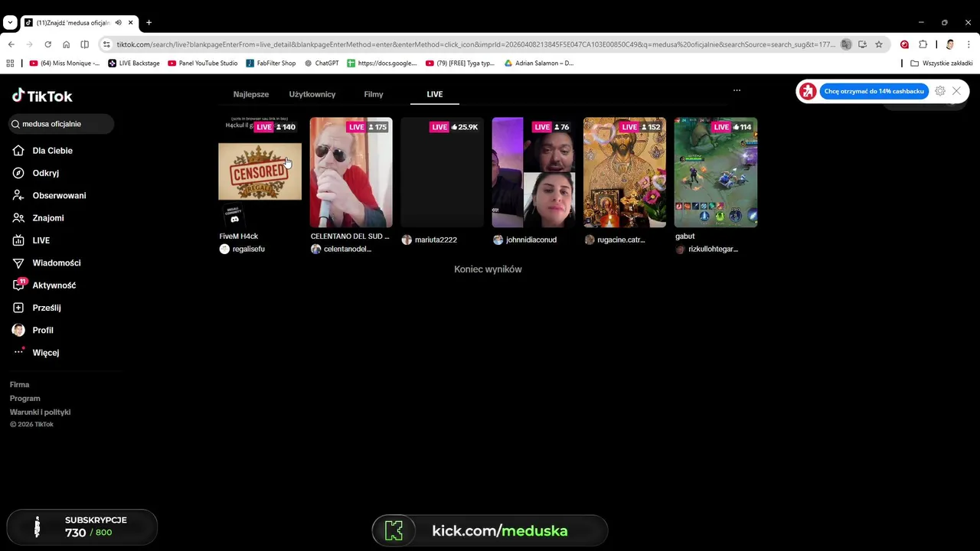Open the Miss Monique YouTube bookmark

pyautogui.click(x=64, y=64)
